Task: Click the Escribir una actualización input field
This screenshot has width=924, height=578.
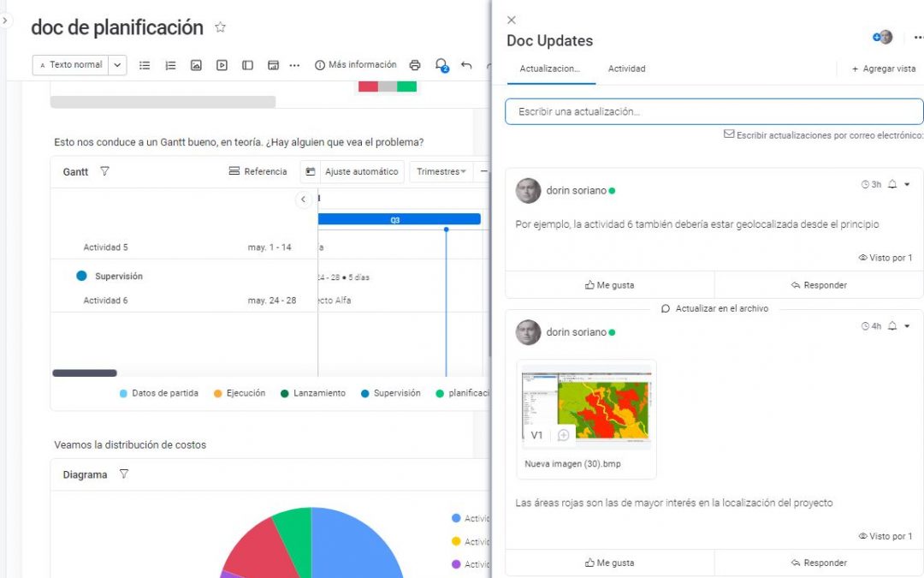Action: (714, 111)
